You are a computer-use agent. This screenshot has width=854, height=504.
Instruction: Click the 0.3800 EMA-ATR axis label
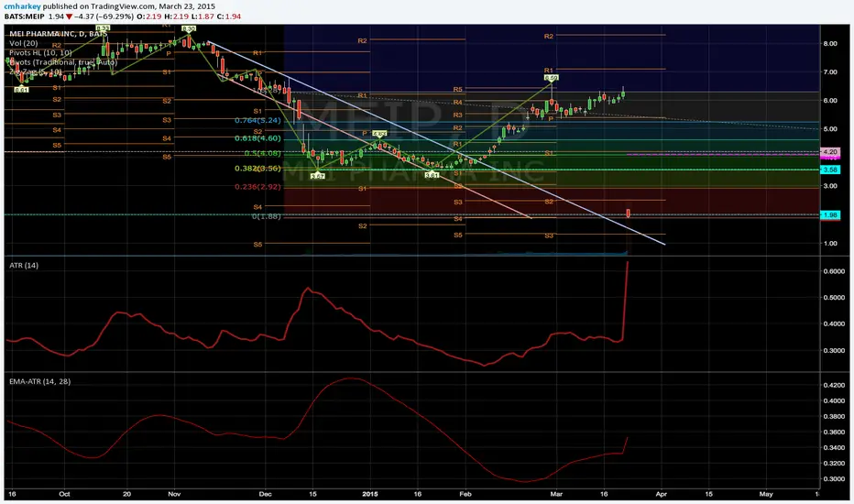[x=834, y=416]
